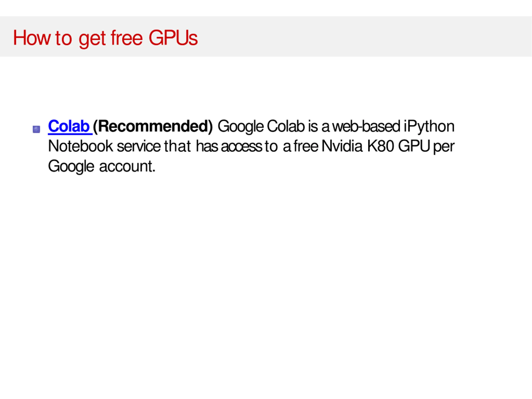
Task: Open the blue Colab hyperlink
Action: (69, 126)
